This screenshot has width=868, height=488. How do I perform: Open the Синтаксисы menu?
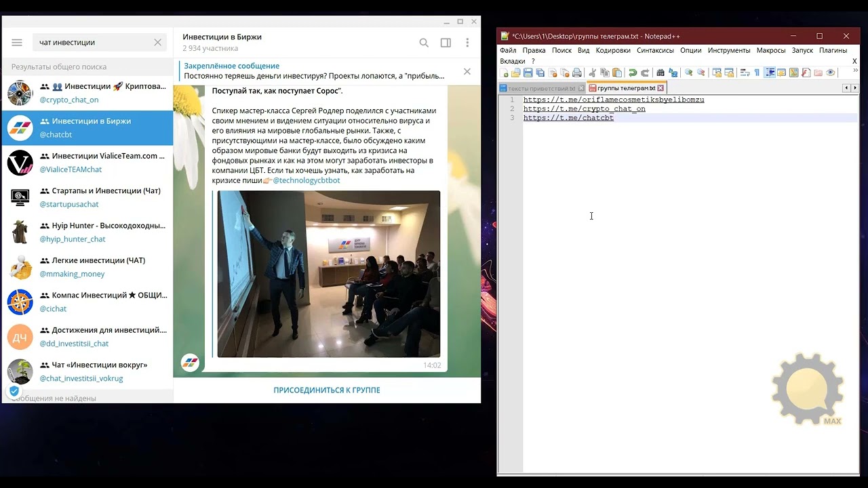[655, 50]
